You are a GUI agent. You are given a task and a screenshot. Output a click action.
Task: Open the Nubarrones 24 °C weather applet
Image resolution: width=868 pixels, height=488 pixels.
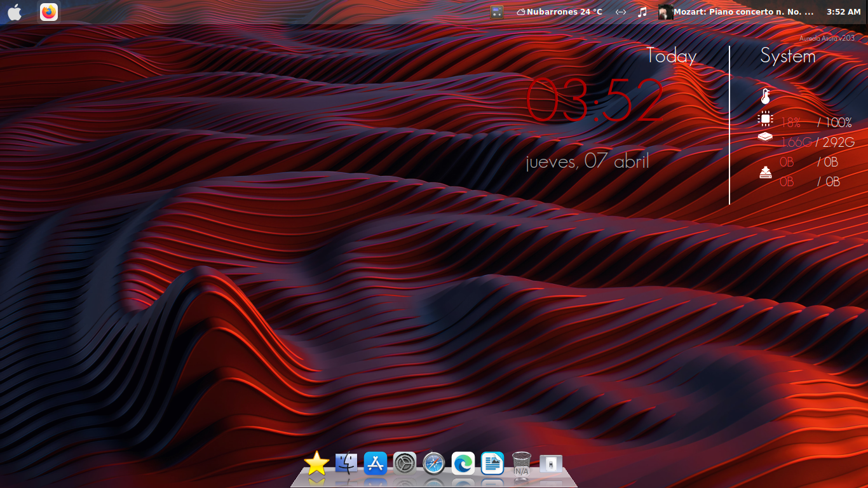point(559,12)
